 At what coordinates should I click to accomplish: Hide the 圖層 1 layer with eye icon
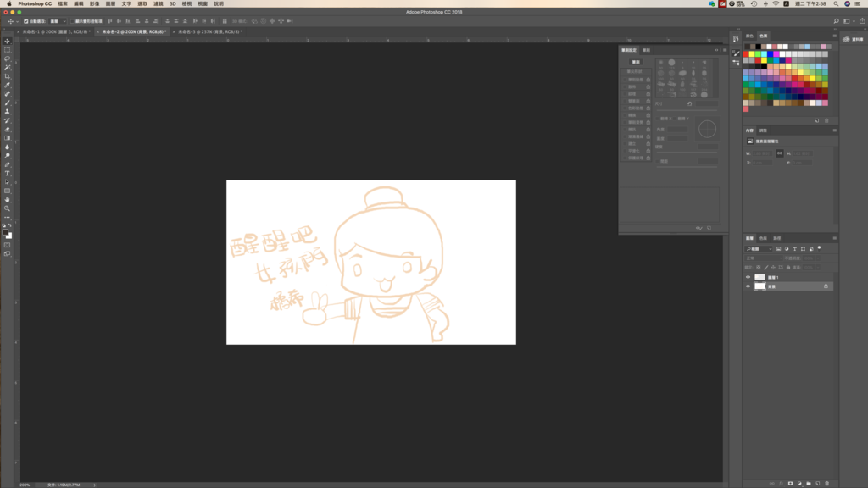pos(748,277)
